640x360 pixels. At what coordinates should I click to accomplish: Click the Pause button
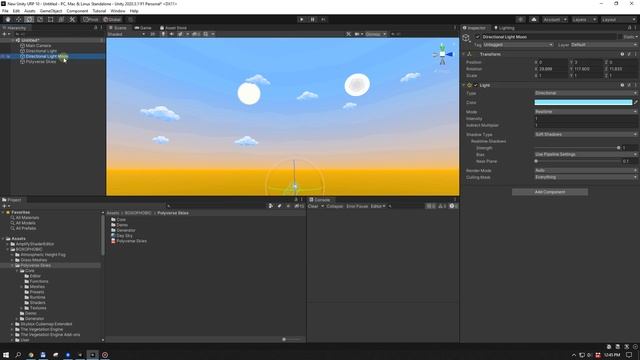click(313, 20)
